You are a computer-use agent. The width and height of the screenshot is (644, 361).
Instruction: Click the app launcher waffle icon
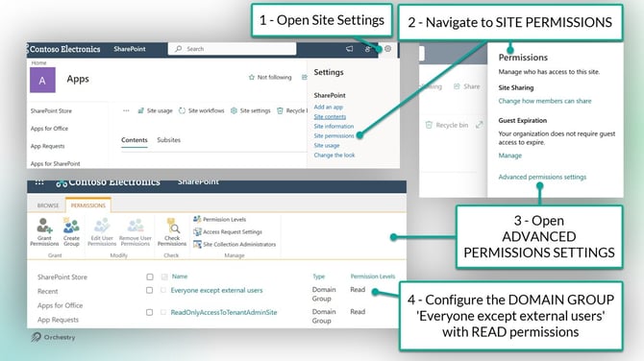point(39,182)
